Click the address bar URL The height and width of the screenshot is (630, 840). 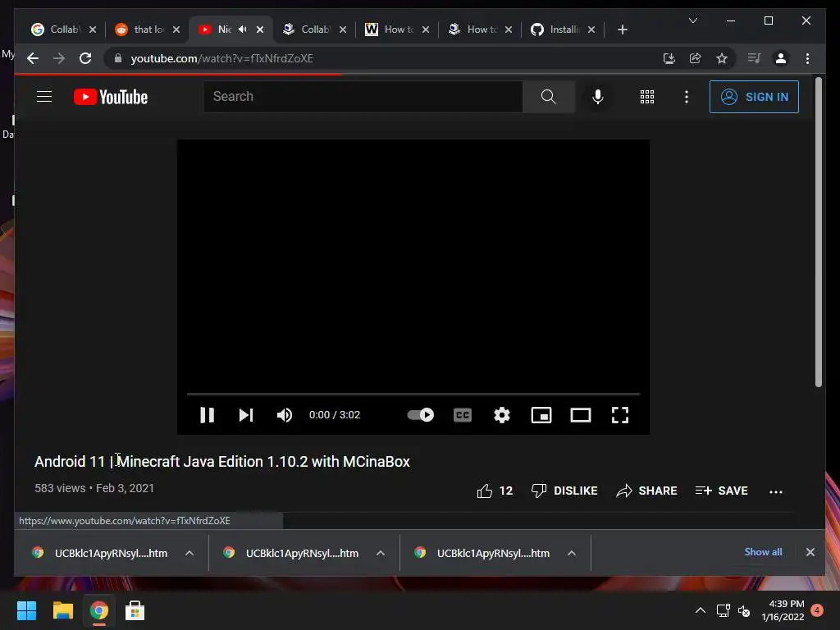pyautogui.click(x=221, y=58)
